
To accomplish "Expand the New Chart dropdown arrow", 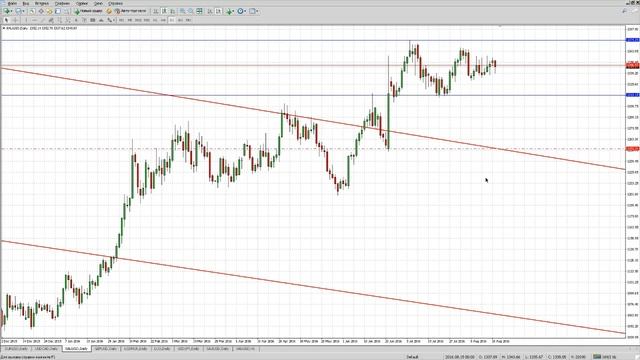I will coord(11,11).
